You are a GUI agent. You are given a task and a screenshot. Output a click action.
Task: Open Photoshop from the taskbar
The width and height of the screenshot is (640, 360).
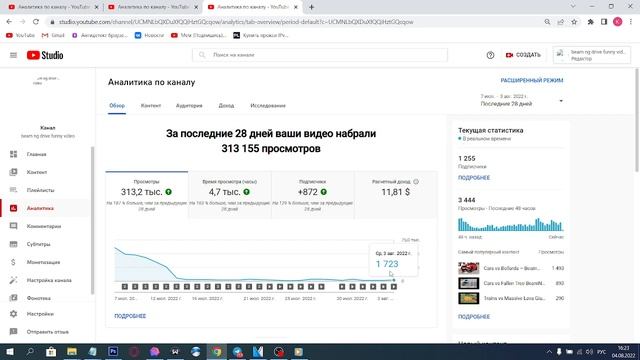113,351
